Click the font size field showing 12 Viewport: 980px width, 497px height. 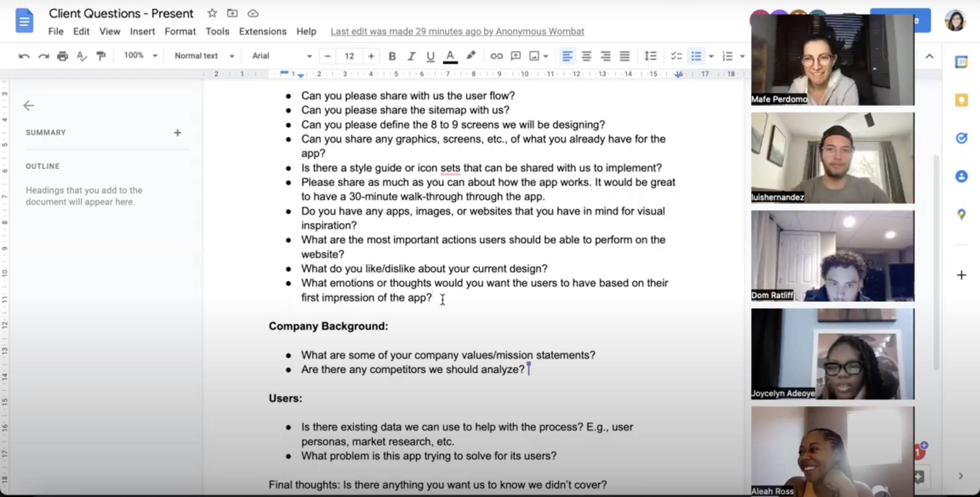[x=349, y=56]
